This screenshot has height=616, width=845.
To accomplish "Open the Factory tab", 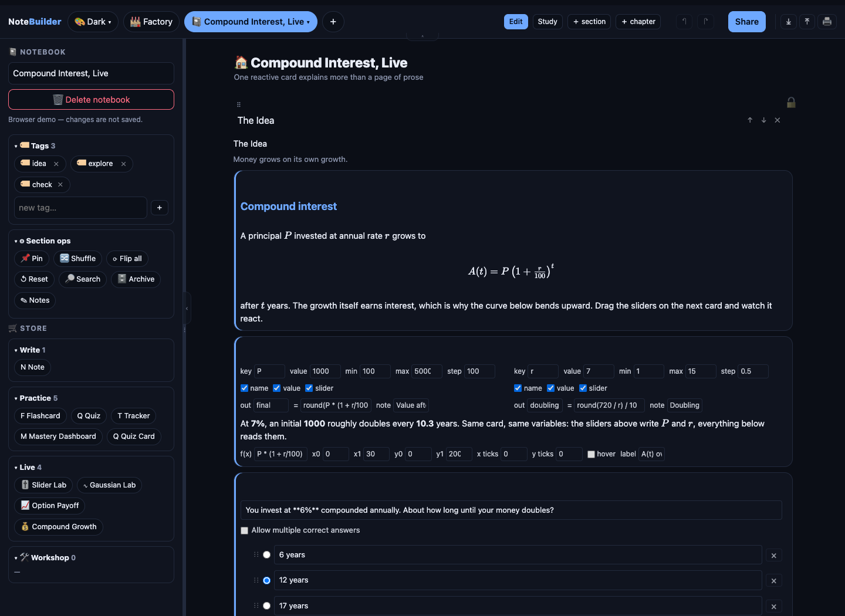I will (151, 22).
